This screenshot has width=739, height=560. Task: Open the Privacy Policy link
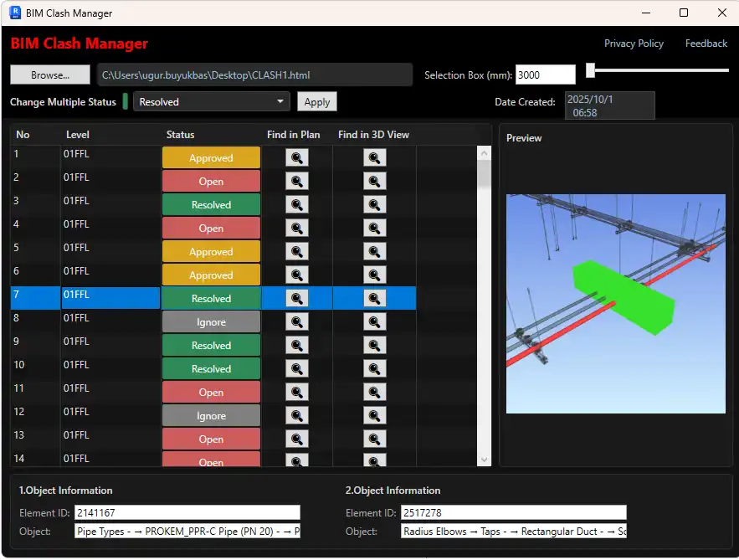tap(634, 44)
